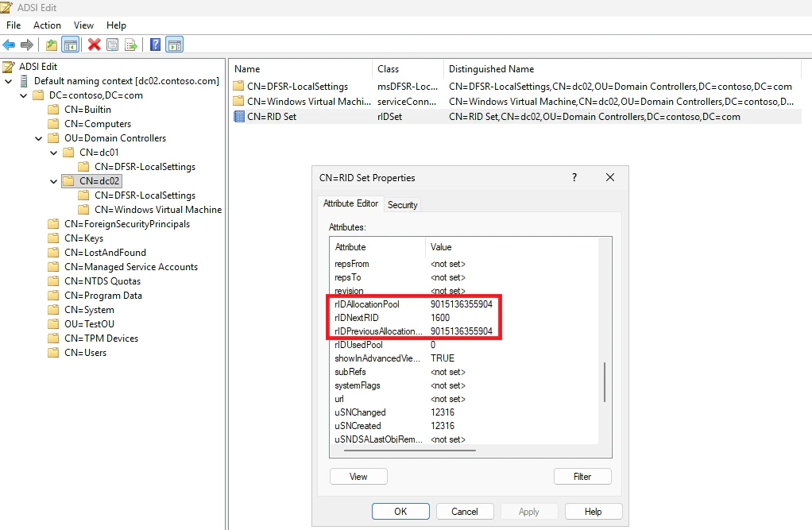Click the OU=TestOU folder icon

click(53, 324)
